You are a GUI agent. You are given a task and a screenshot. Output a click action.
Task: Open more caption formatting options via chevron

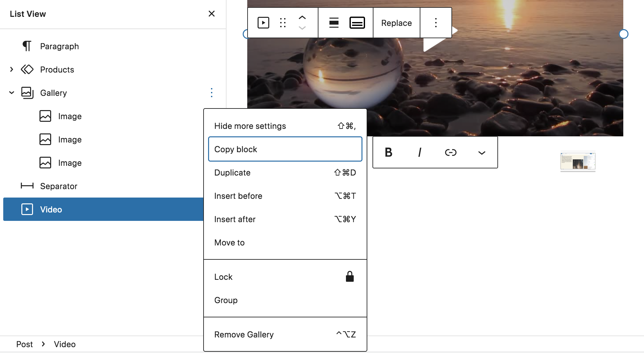tap(482, 153)
